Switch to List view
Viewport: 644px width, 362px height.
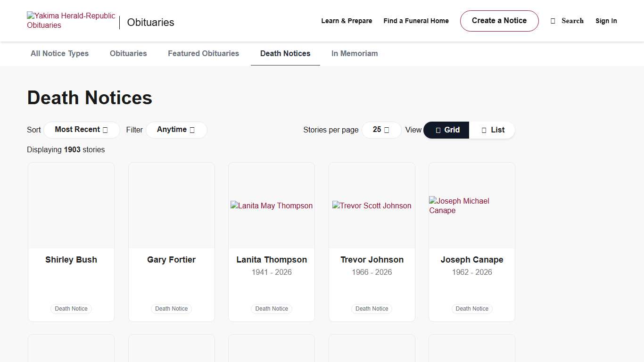tap(492, 130)
